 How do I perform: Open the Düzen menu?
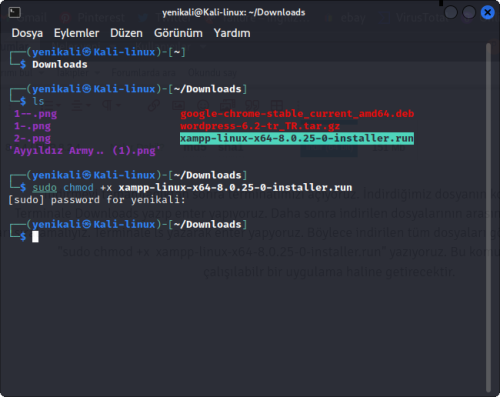pos(126,33)
